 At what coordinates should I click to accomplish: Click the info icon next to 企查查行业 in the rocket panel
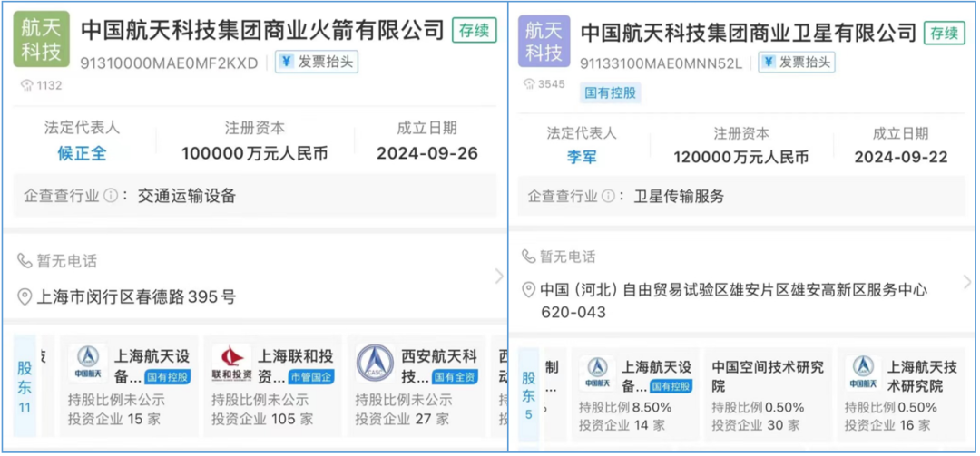click(111, 196)
